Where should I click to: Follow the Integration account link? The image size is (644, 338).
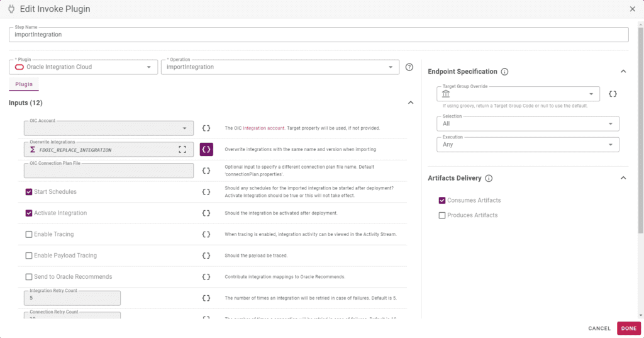point(264,128)
